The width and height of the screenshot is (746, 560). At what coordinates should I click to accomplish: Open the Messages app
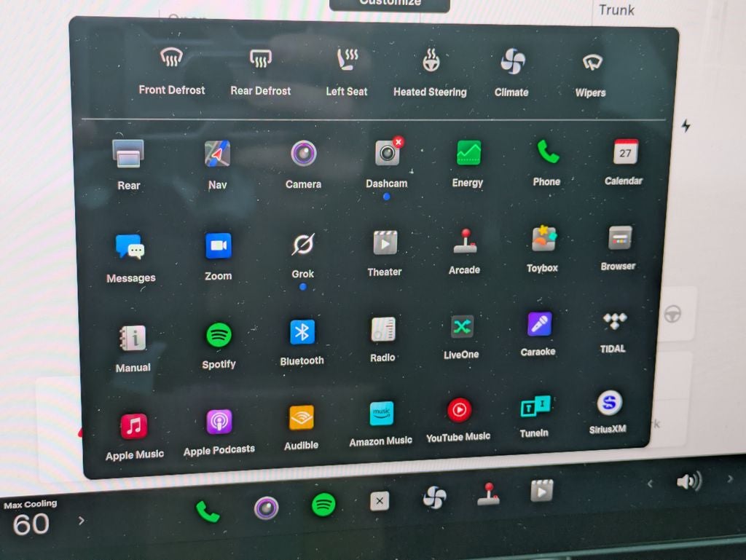130,259
